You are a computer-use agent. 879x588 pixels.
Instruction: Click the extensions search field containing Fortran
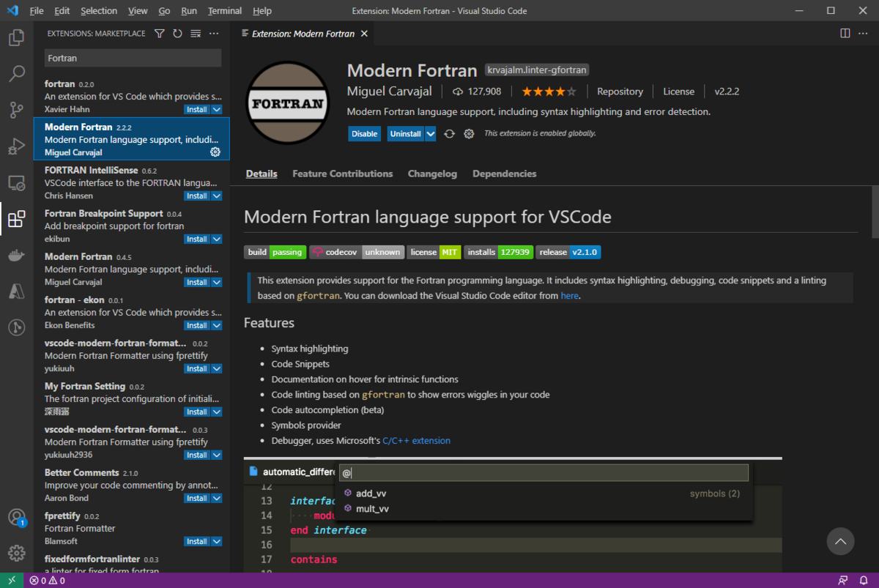133,58
